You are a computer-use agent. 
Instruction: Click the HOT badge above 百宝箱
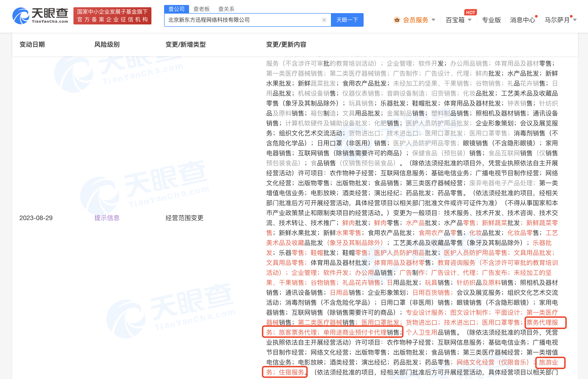470,12
